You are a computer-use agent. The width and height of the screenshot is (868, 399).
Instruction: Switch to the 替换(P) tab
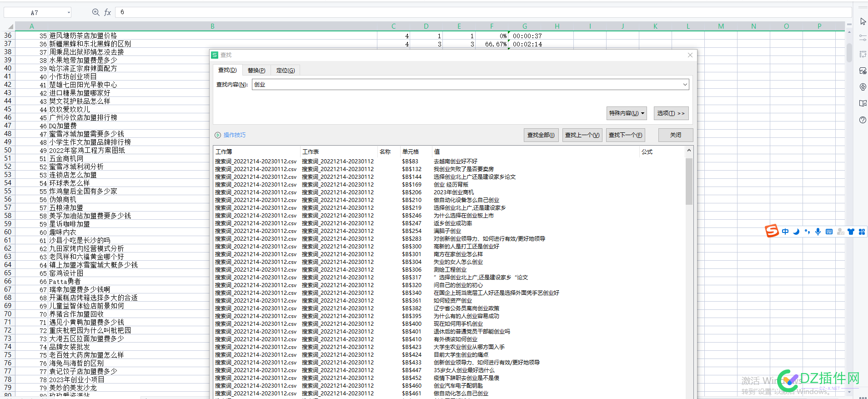click(256, 70)
